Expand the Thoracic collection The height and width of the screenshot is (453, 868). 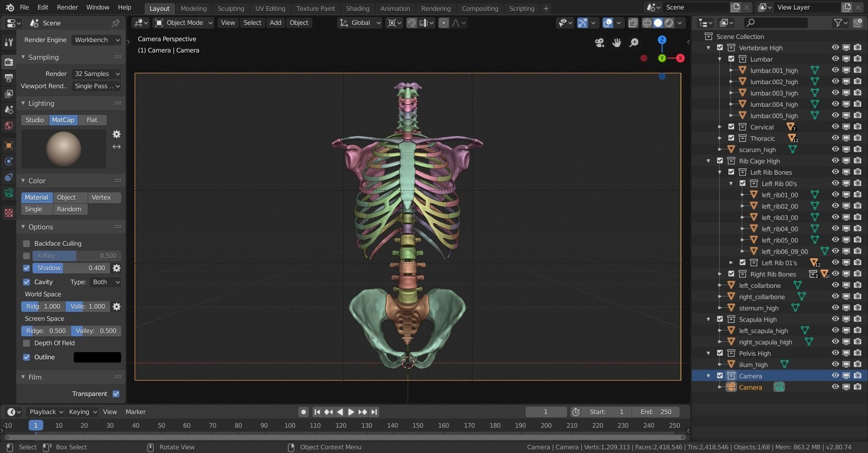click(720, 138)
